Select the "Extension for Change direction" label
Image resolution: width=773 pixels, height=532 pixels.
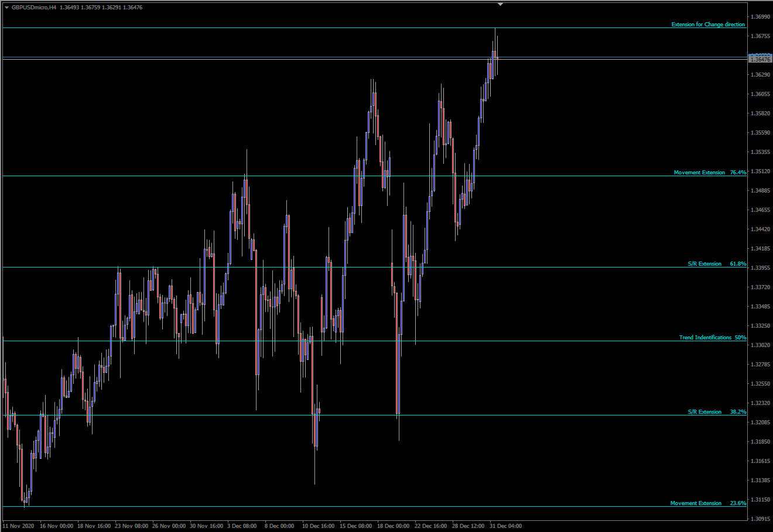coord(708,25)
